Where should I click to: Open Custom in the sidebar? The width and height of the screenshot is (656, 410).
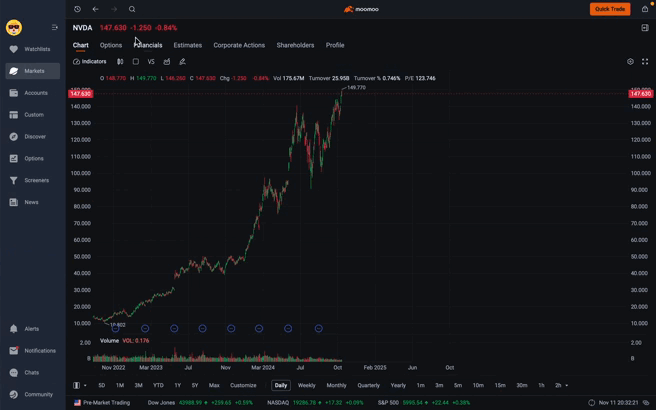pyautogui.click(x=33, y=115)
